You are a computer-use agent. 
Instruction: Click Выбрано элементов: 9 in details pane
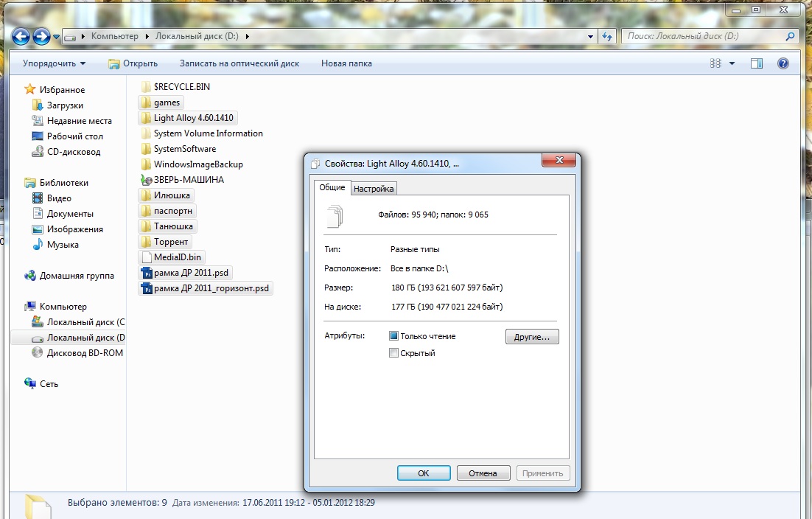point(117,503)
